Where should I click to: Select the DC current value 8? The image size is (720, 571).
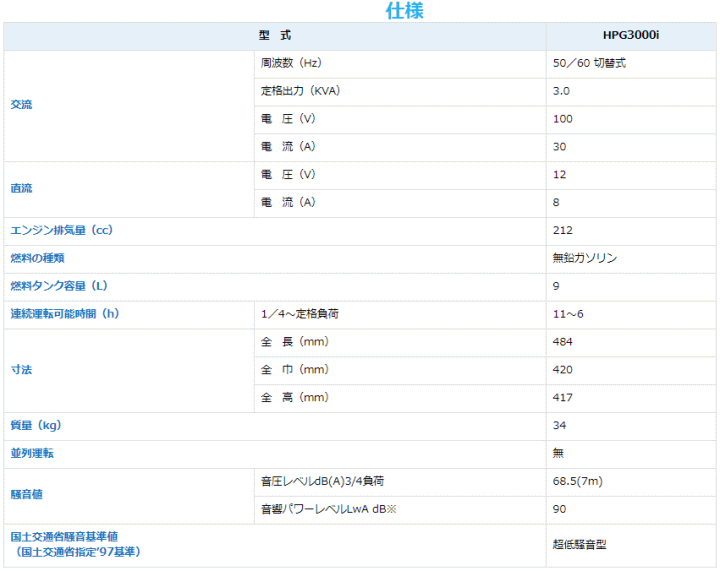[x=556, y=202]
